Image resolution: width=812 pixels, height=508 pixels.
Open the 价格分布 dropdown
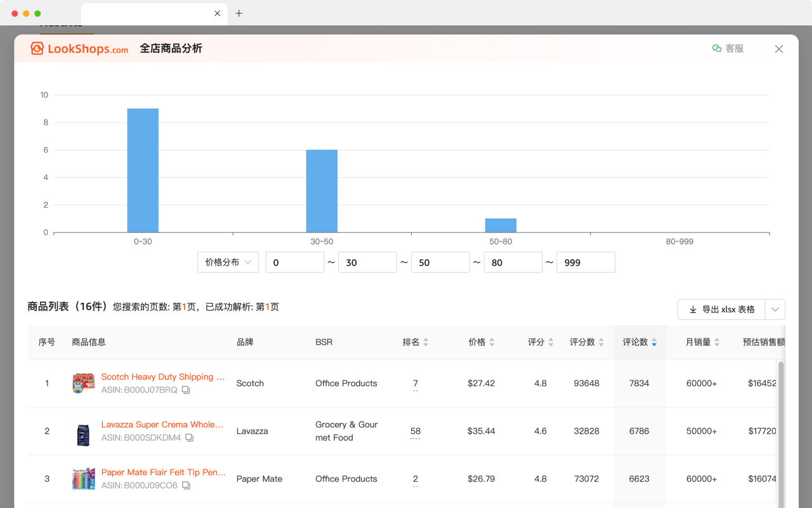coord(228,262)
